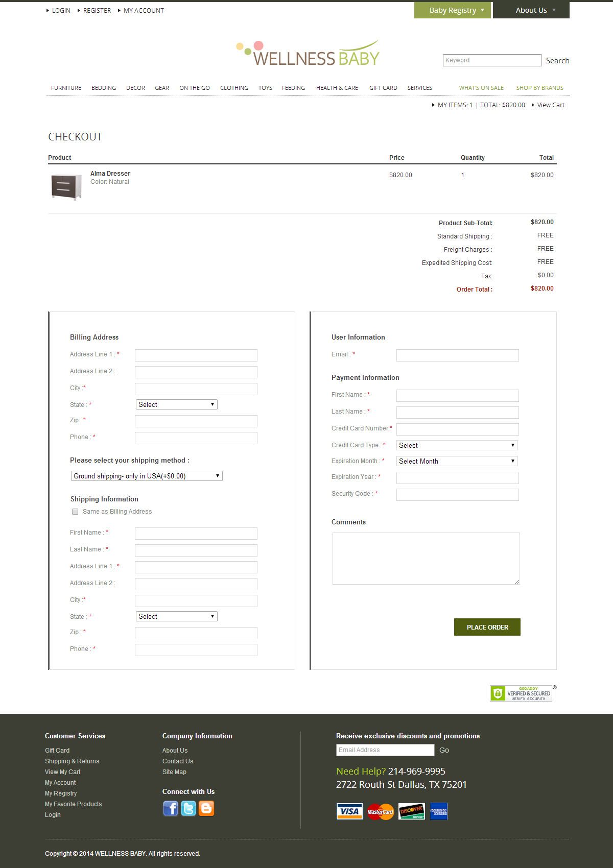Screen dimensions: 613x868
Task: Open What's On Sale
Action: [481, 88]
